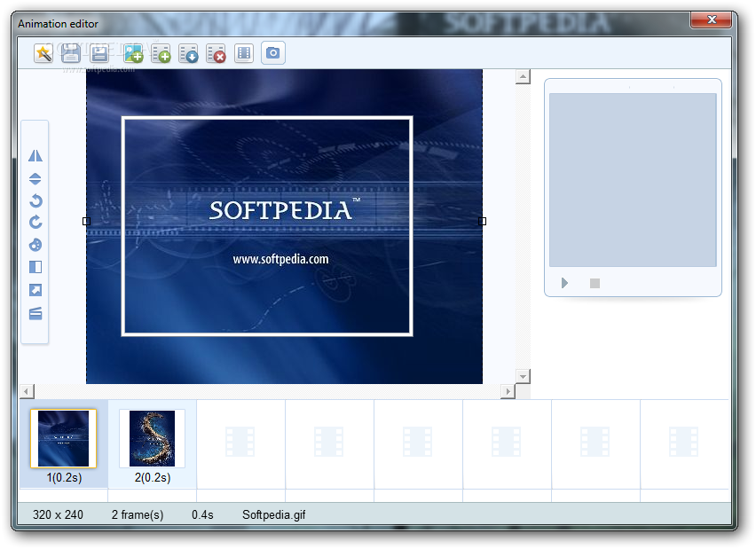Click the camera capture toolbar button
The image size is (756, 549).
click(273, 52)
